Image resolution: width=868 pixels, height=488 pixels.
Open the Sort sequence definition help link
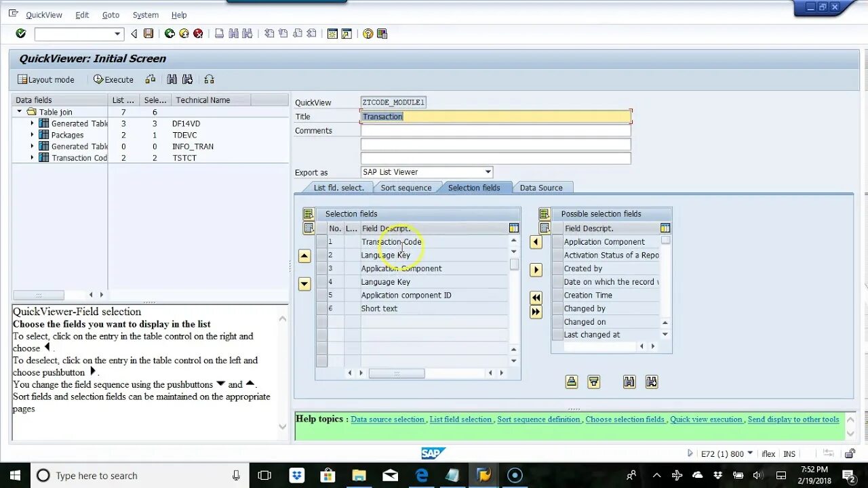pos(538,420)
